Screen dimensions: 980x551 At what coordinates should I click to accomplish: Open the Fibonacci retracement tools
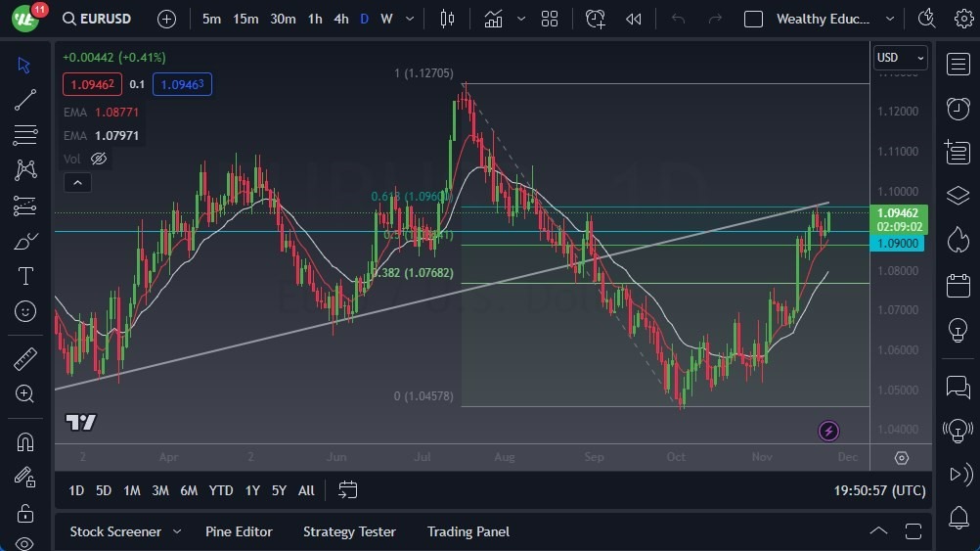[25, 135]
